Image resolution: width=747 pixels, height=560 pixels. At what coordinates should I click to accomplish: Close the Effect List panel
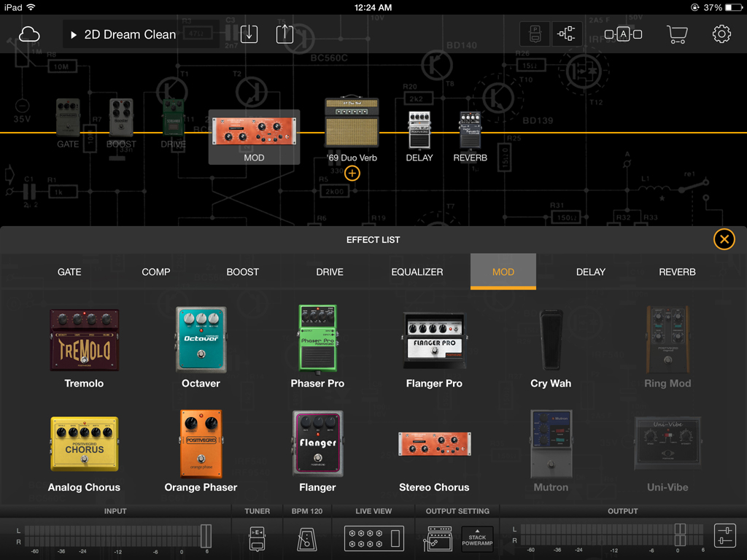724,239
